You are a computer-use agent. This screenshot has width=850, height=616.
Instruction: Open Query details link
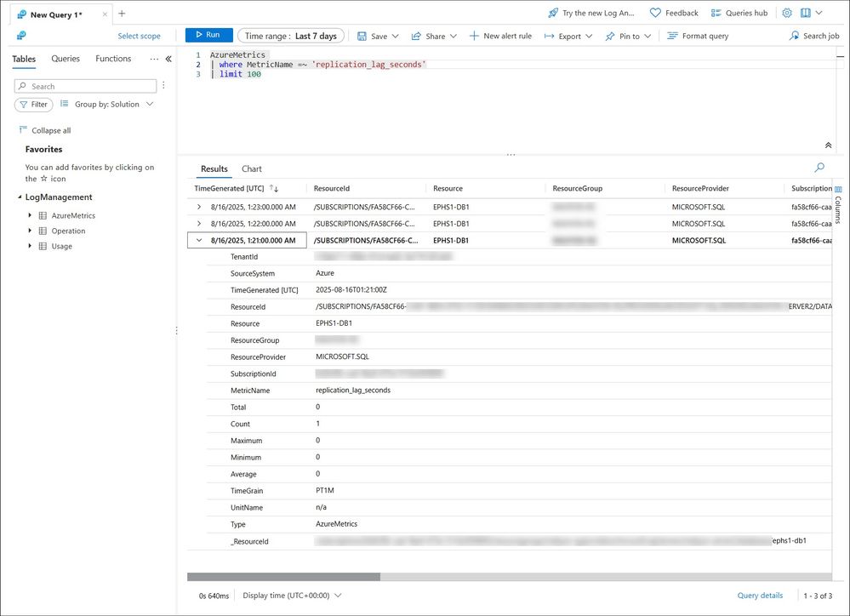(x=760, y=596)
